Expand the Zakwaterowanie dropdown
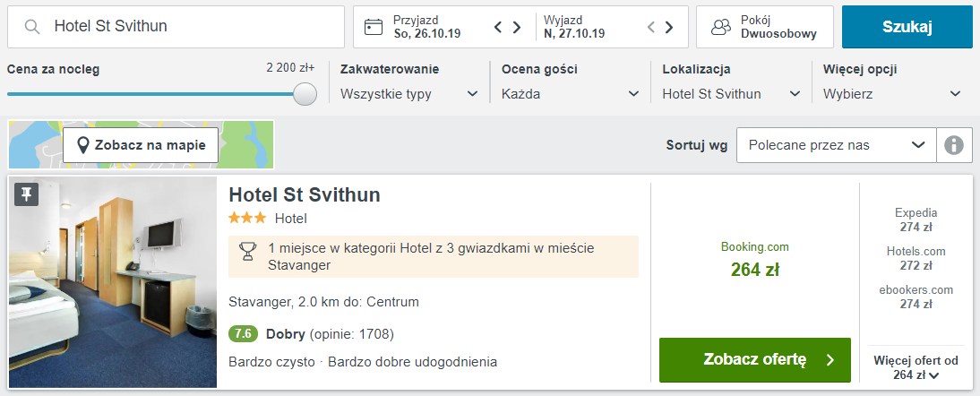The width and height of the screenshot is (980, 396). (x=409, y=94)
